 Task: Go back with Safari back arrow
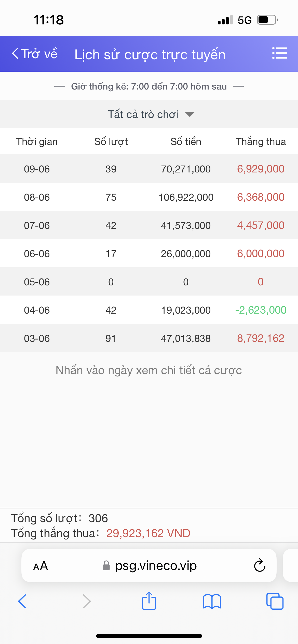(x=22, y=601)
